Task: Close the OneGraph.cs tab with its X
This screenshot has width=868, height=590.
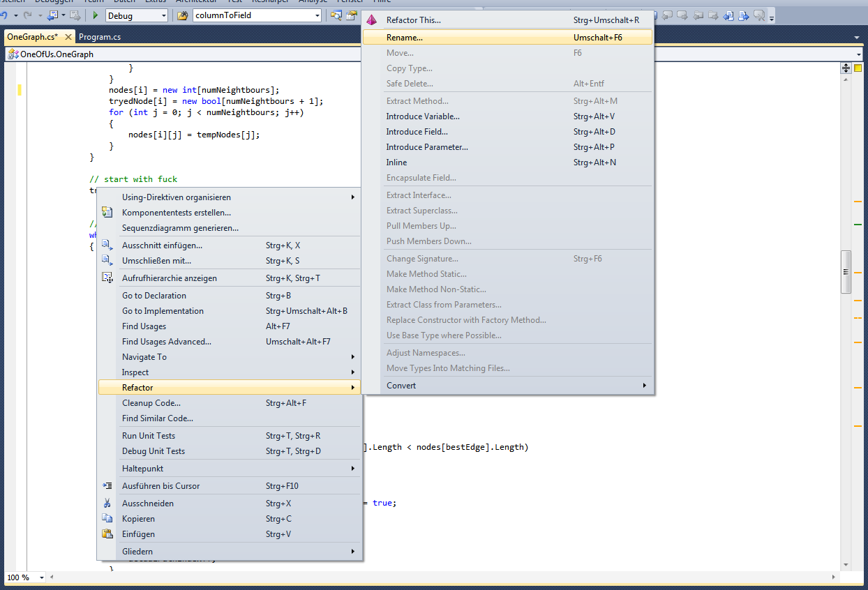Action: pos(69,37)
